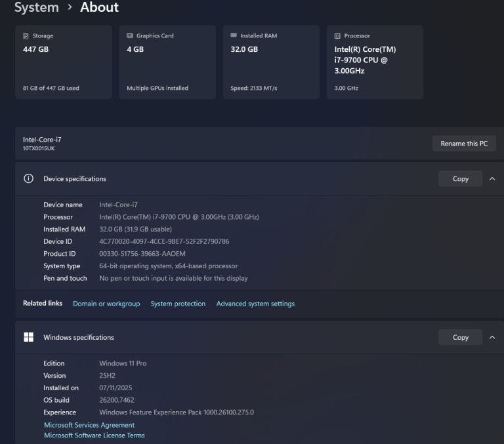
Task: Copy the Device specifications
Action: (460, 178)
